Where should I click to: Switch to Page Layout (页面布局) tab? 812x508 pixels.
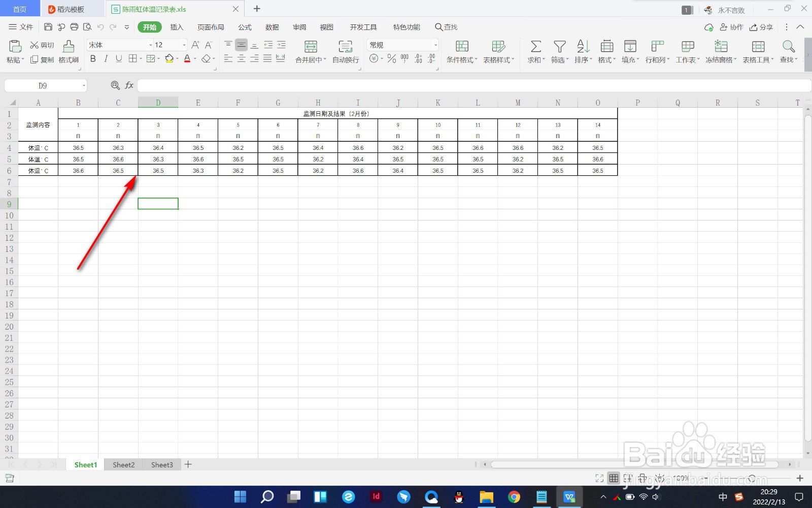[211, 27]
